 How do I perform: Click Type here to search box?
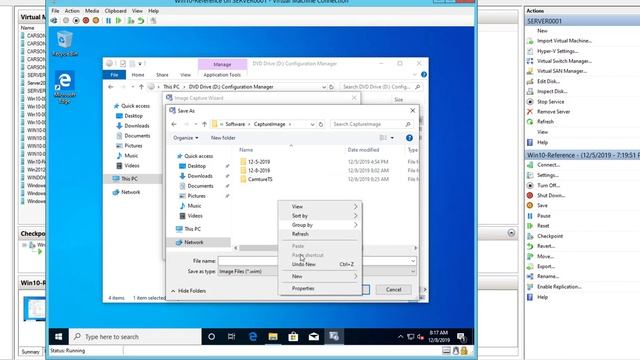tap(135, 337)
